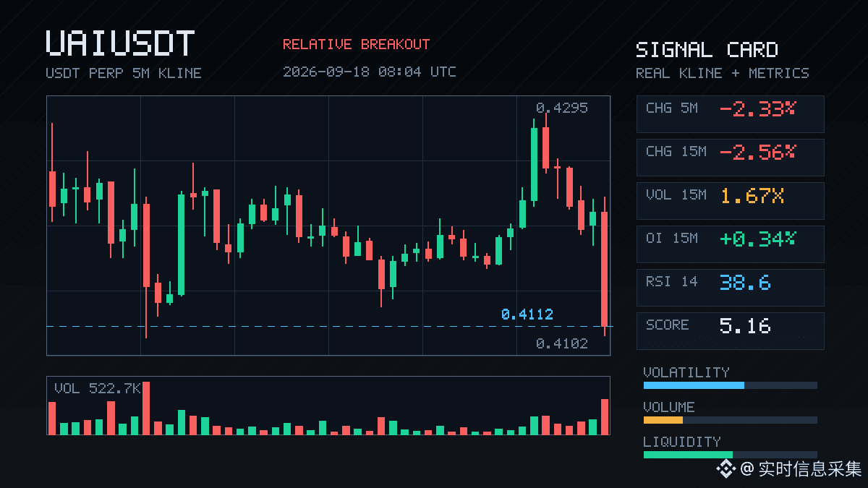Click the tallest red volume bar
Image resolution: width=868 pixels, height=488 pixels.
(x=146, y=408)
